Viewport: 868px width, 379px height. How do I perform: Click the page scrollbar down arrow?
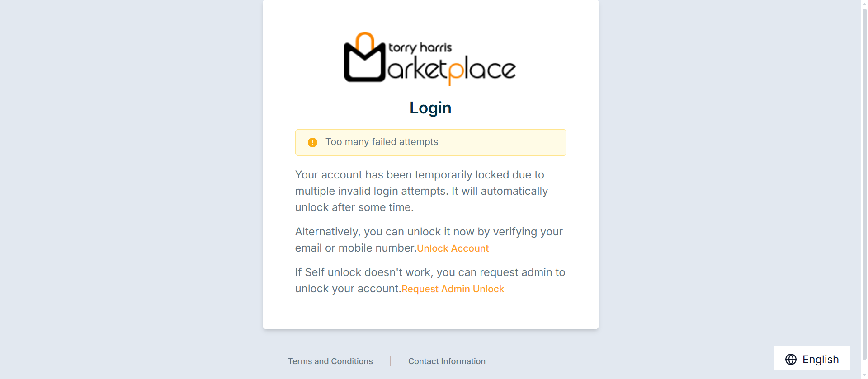[864, 376]
